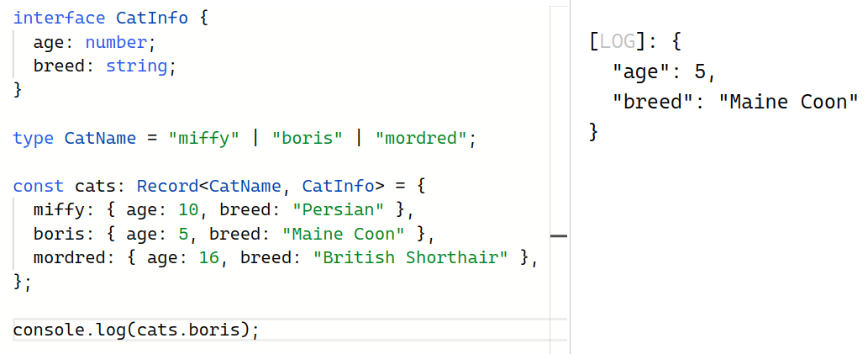Click the 'miffy' property key in cats object
Screen dimensions: 868x354
pyautogui.click(x=59, y=210)
